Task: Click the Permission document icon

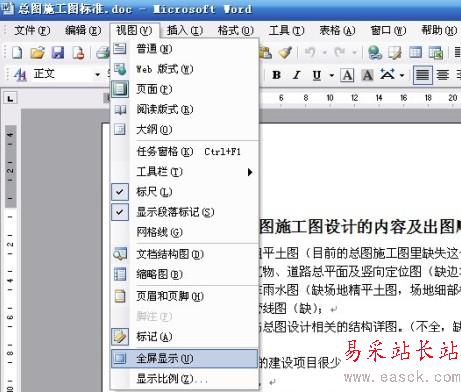Action: pyautogui.click(x=78, y=53)
